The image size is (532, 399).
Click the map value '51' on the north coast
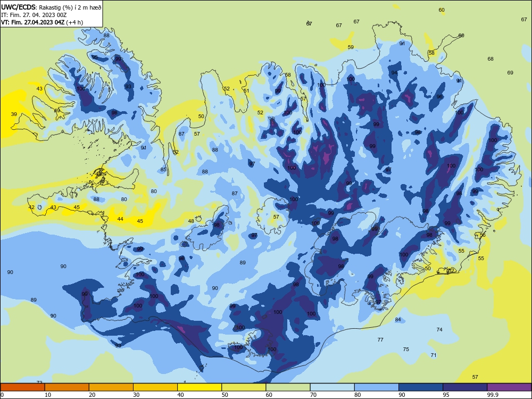click(246, 90)
